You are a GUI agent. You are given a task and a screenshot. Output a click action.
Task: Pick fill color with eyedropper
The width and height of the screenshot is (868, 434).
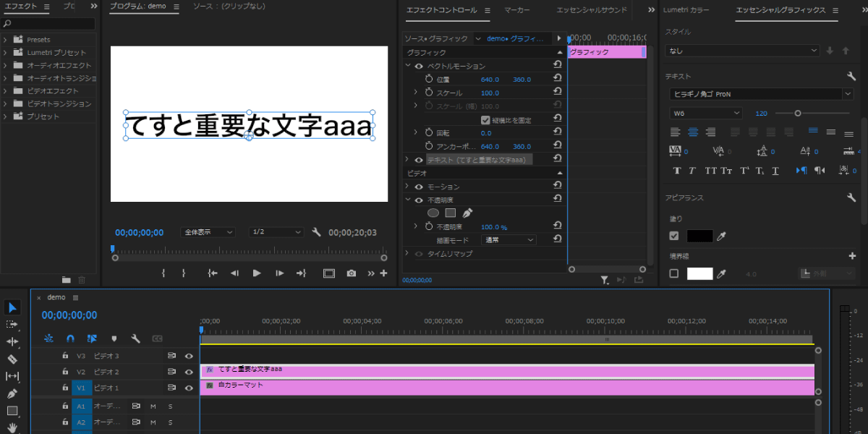[x=720, y=236]
